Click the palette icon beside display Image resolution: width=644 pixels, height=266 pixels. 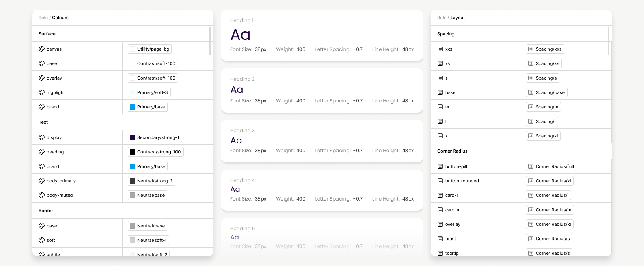pyautogui.click(x=41, y=137)
